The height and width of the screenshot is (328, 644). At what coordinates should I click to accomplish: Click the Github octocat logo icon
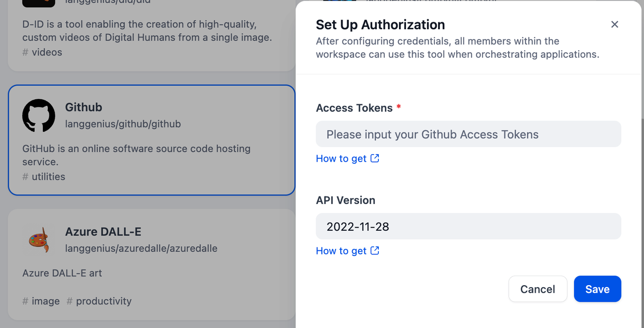click(x=39, y=115)
